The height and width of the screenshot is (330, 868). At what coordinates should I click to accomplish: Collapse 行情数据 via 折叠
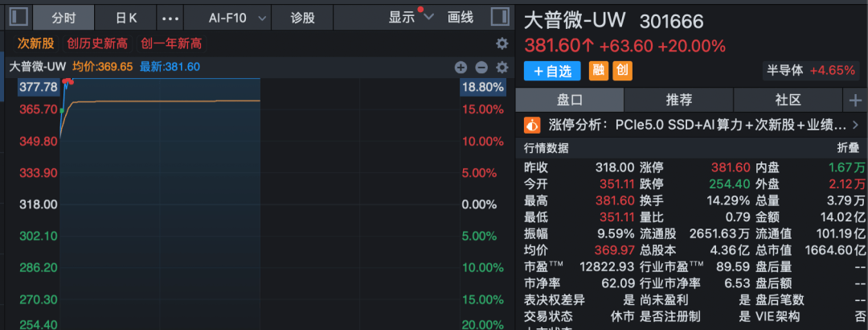pos(847,149)
